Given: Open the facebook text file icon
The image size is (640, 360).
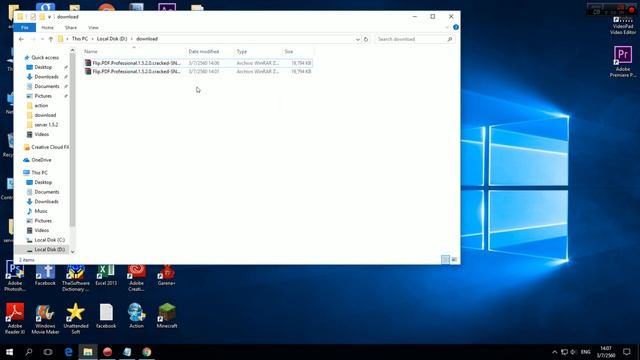Looking at the screenshot, I should click(106, 316).
